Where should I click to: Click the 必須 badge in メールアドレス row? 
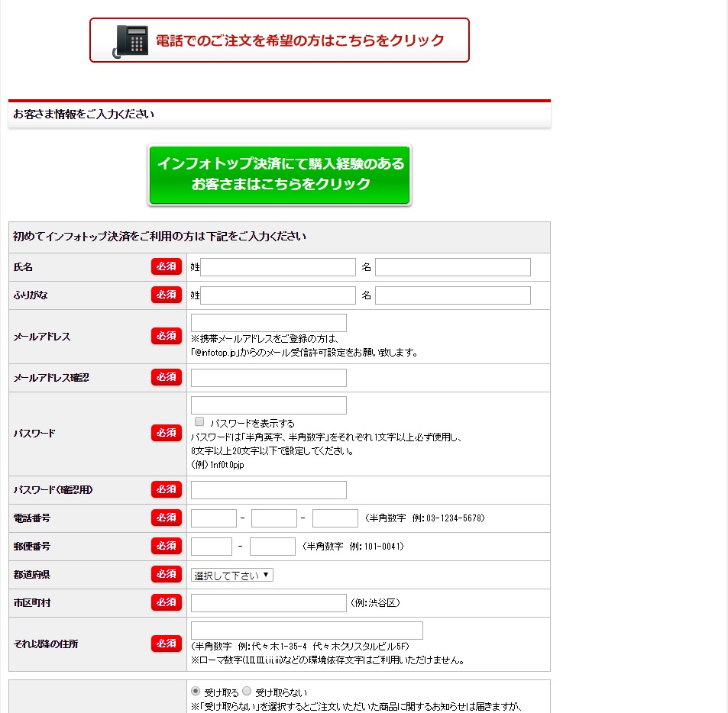[167, 336]
